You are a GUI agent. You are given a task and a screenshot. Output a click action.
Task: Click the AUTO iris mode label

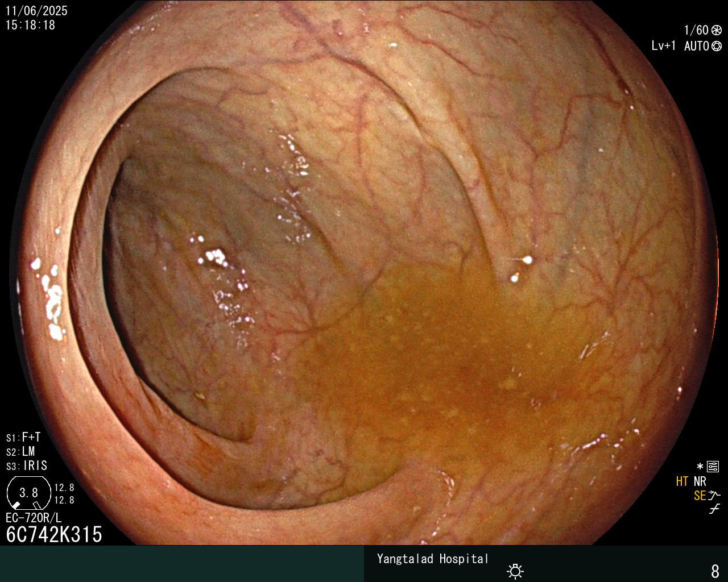point(697,46)
